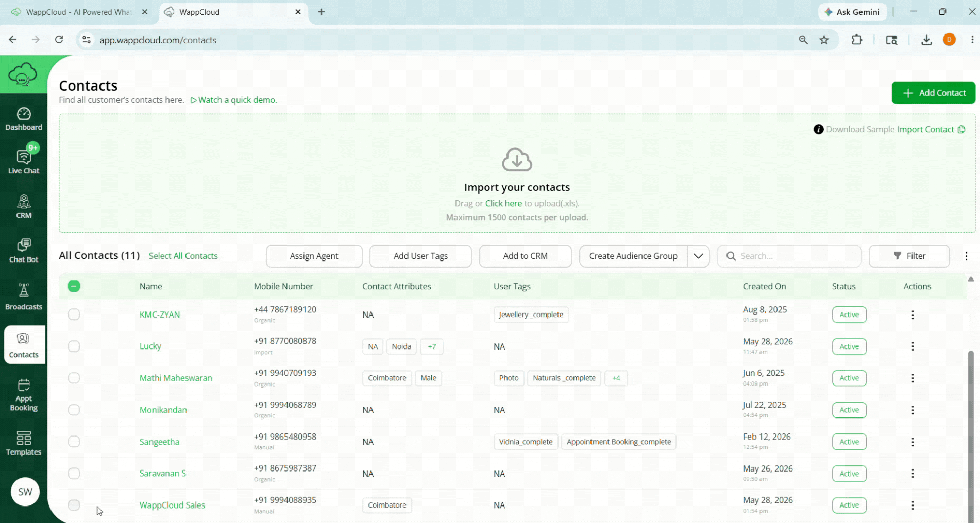Open the Chat Bot section

tap(24, 251)
